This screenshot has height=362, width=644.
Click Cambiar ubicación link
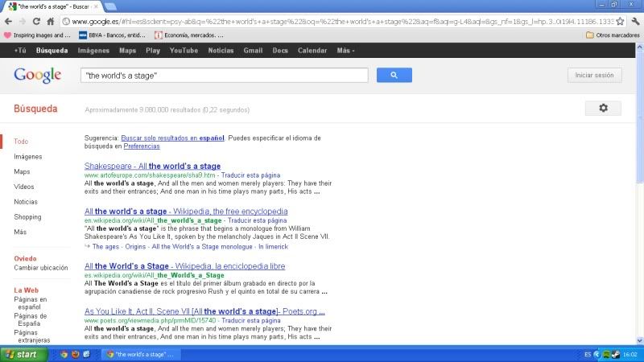pyautogui.click(x=41, y=268)
